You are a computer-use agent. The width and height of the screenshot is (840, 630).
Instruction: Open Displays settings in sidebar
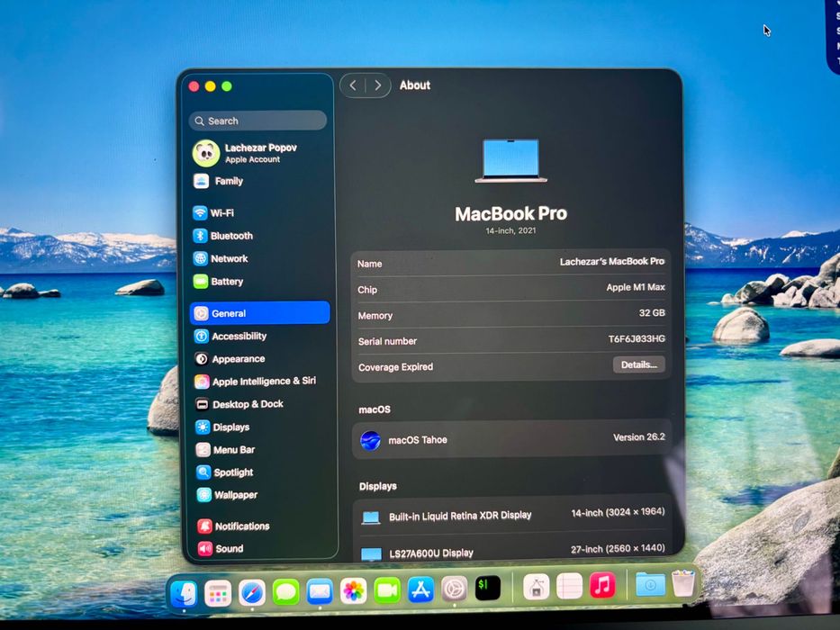pyautogui.click(x=223, y=427)
